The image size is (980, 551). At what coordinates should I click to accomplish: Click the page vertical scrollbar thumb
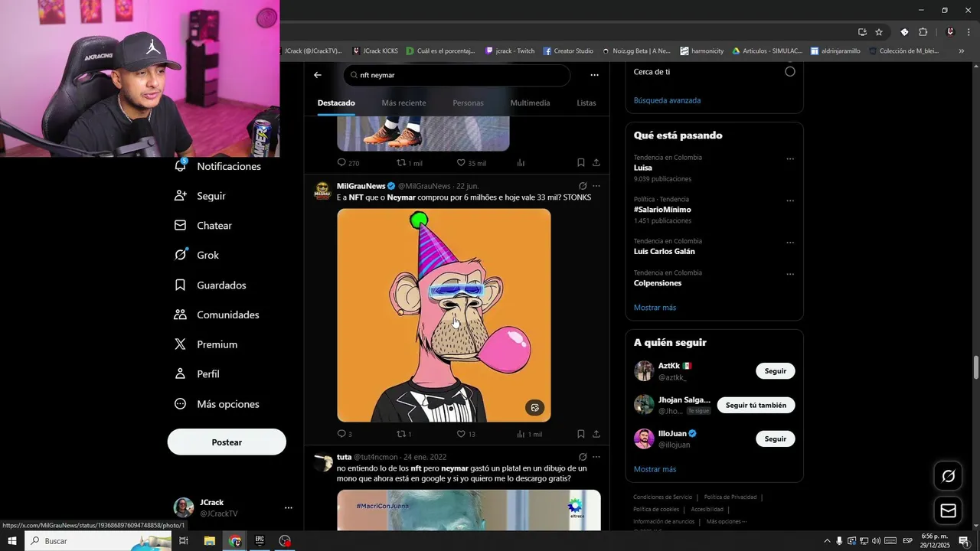[976, 367]
